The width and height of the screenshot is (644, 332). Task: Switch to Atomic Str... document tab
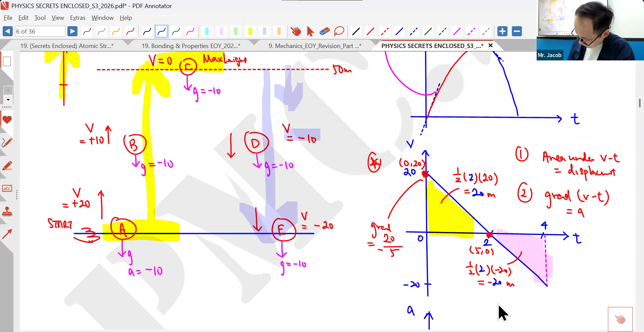[x=67, y=46]
